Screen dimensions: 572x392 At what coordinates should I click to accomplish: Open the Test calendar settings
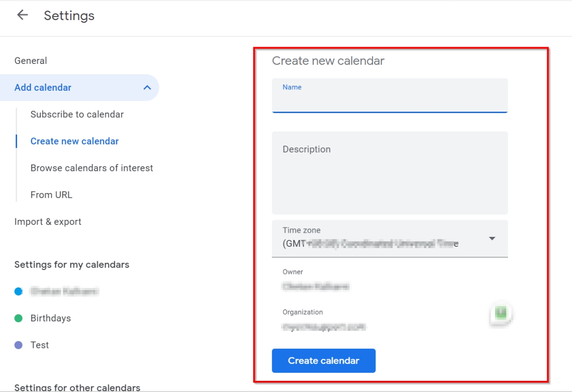point(40,345)
